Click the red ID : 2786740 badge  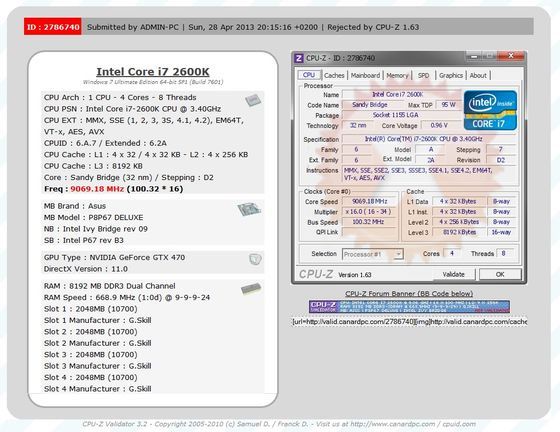tap(53, 27)
